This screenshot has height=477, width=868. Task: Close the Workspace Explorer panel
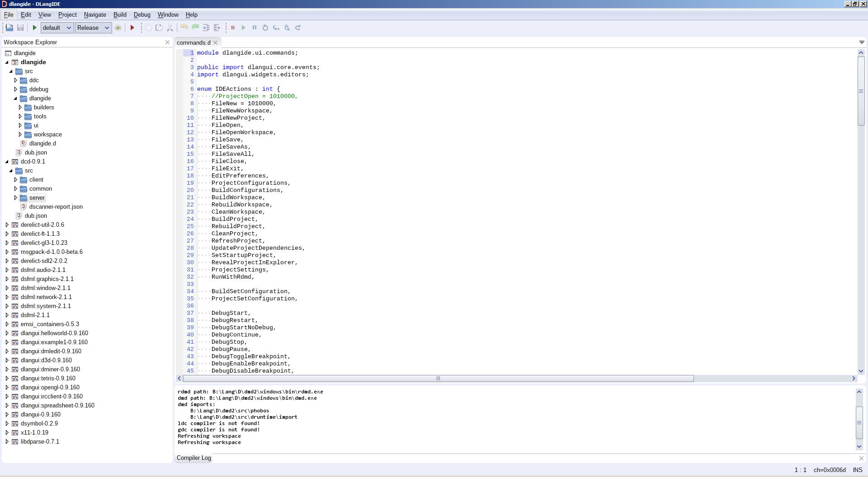tap(167, 42)
